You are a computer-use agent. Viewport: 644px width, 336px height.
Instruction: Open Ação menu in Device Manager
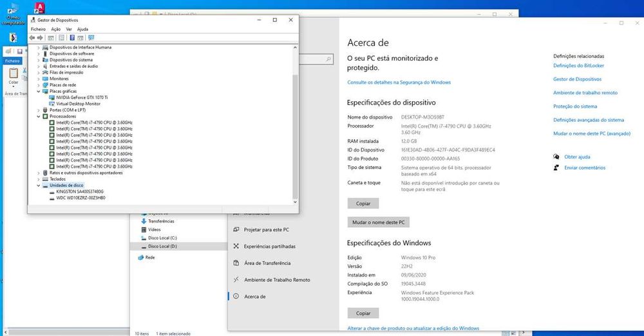pos(56,29)
